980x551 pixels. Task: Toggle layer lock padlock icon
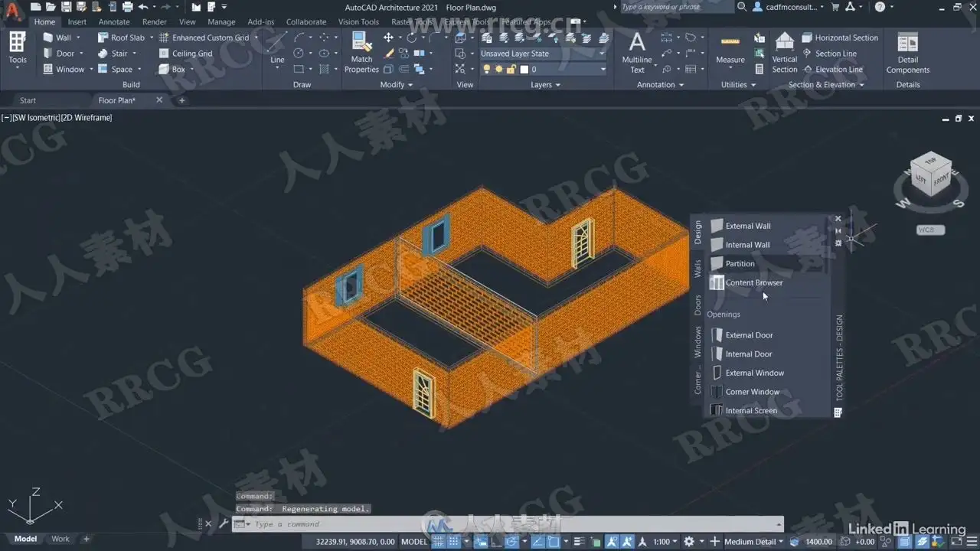click(x=511, y=70)
